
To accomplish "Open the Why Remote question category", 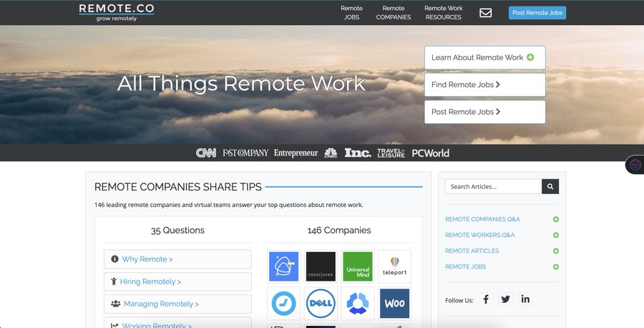I will (x=177, y=259).
